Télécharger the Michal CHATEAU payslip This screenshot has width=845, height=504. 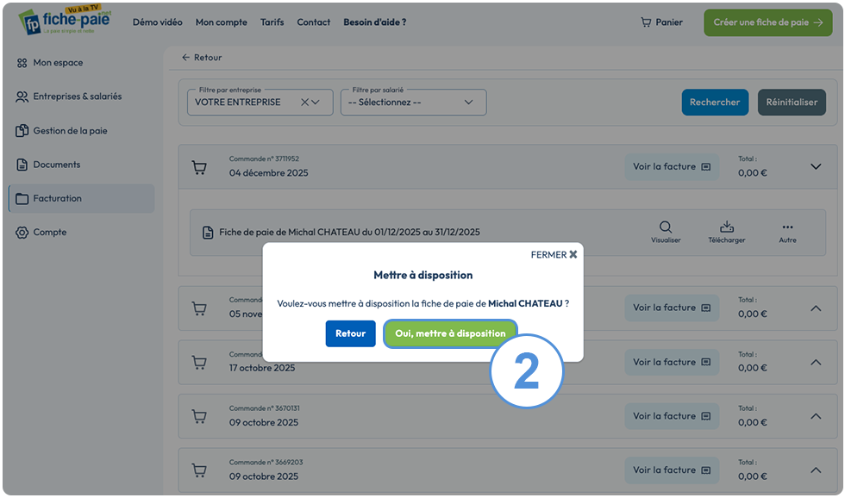[726, 232]
